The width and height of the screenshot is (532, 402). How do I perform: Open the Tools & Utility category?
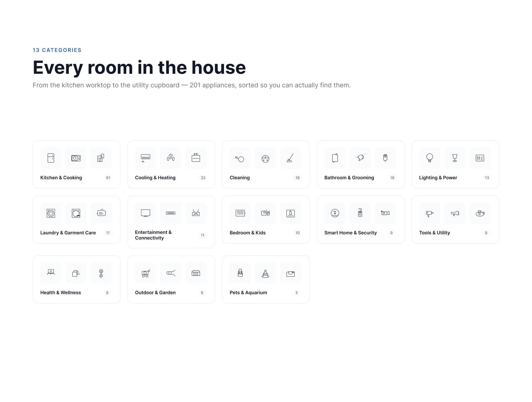(x=455, y=220)
